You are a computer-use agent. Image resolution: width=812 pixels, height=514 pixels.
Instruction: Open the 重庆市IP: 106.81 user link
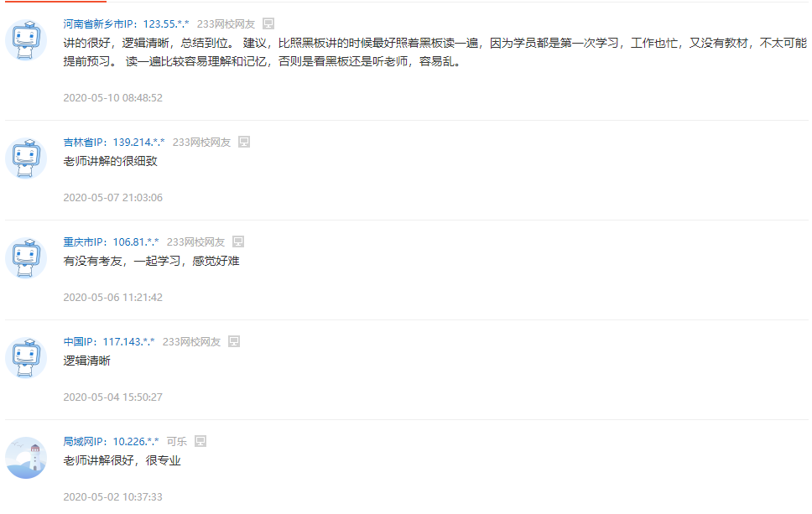pos(111,241)
